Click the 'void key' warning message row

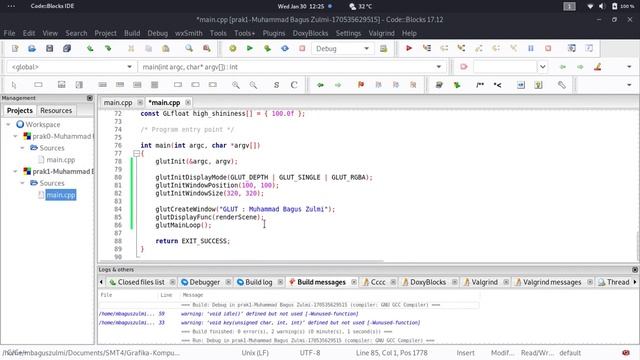300,323
